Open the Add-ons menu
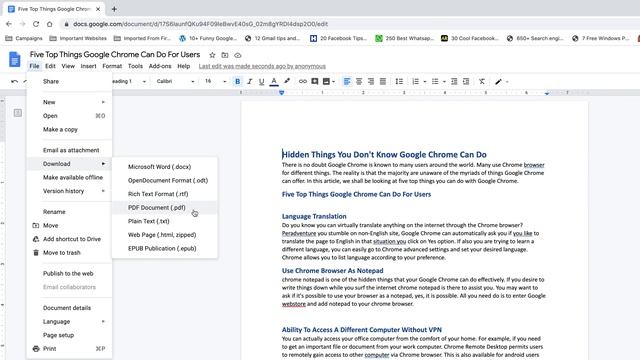This screenshot has width=640, height=360. [x=160, y=66]
